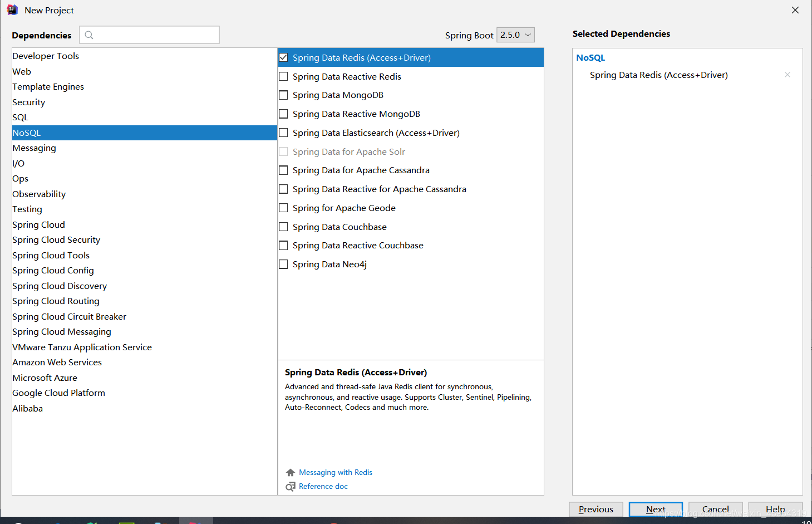Viewport: 812px width, 524px height.
Task: Open the Observability category
Action: point(145,194)
